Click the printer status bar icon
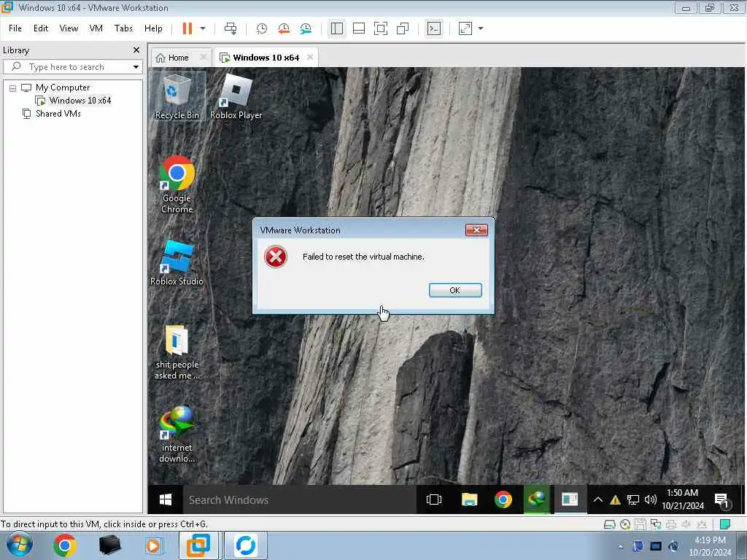The height and width of the screenshot is (560, 747). 671,525
